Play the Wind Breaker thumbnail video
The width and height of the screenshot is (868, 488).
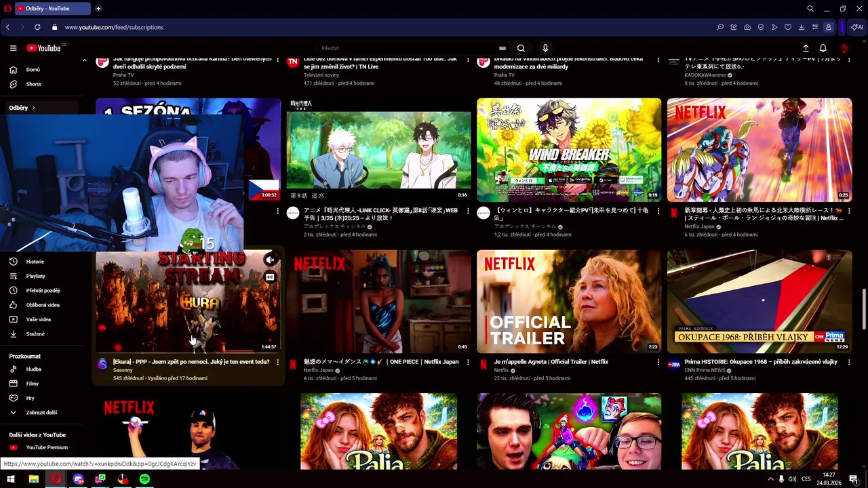tap(569, 150)
